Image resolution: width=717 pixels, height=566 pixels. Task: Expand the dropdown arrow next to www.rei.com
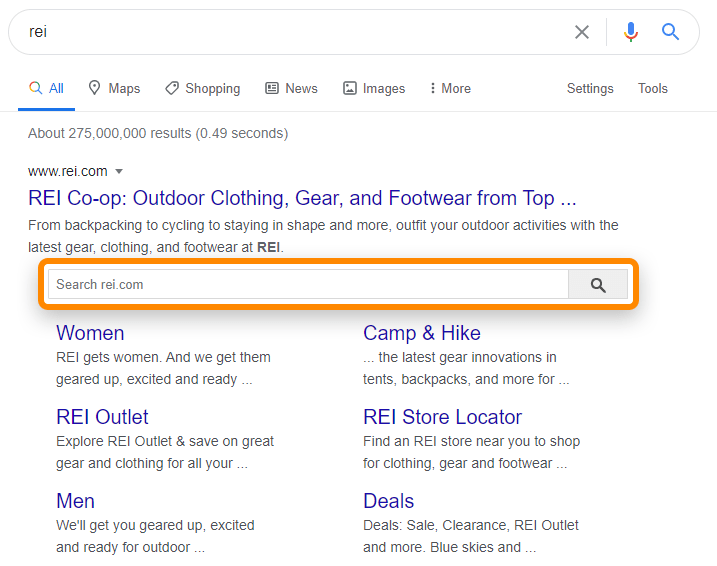(119, 171)
